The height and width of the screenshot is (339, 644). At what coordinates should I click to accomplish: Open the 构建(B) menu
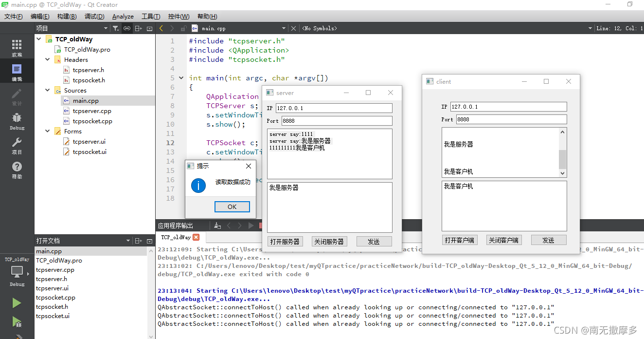coord(67,17)
